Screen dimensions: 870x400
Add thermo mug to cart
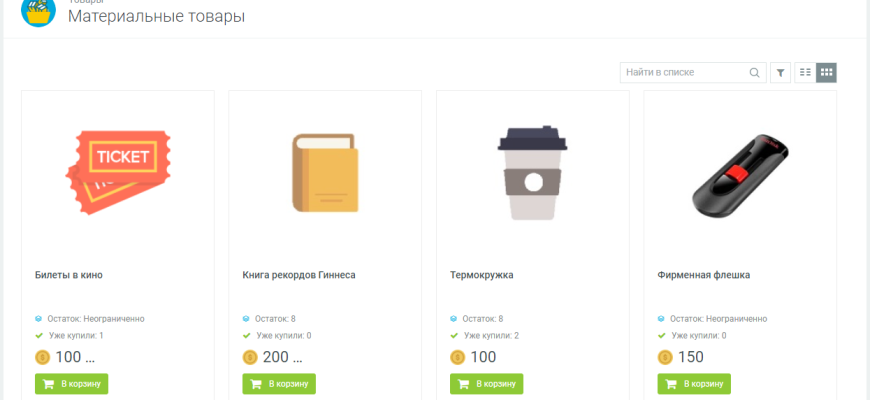point(487,384)
